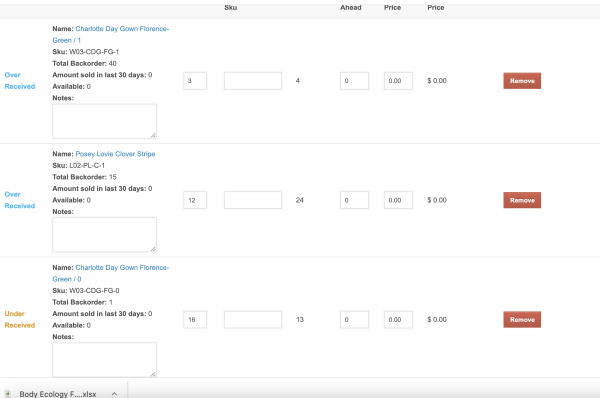Remove the W03-CDG-FG-0 item
This screenshot has height=398, width=600.
(x=522, y=320)
